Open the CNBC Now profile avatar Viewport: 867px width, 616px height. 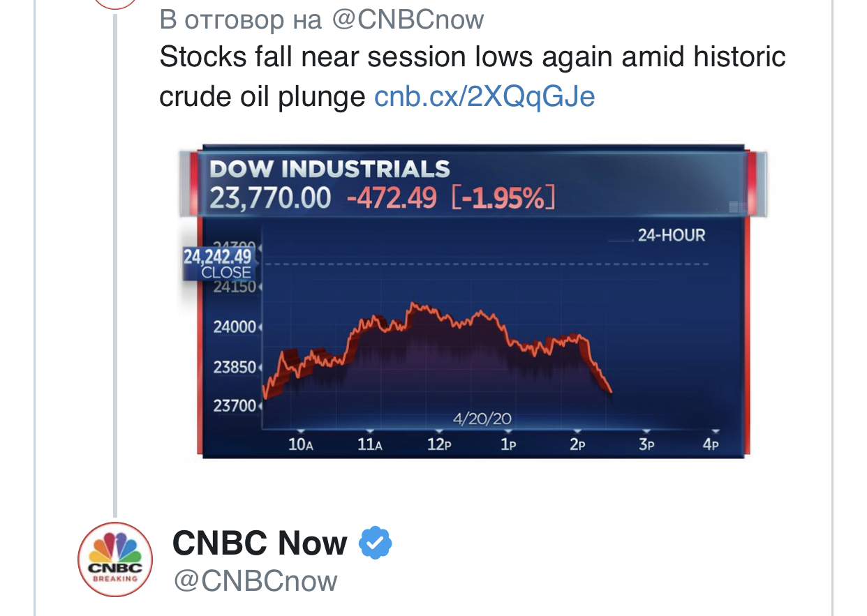coord(114,559)
